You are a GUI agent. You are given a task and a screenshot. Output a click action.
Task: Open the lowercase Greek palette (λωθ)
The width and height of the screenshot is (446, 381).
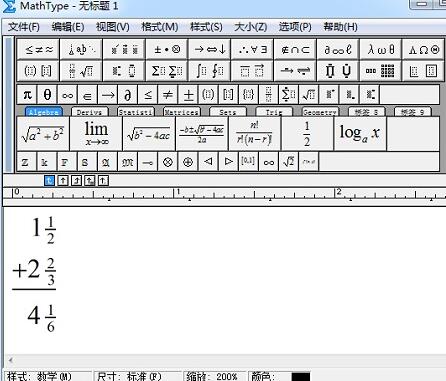pyautogui.click(x=381, y=50)
